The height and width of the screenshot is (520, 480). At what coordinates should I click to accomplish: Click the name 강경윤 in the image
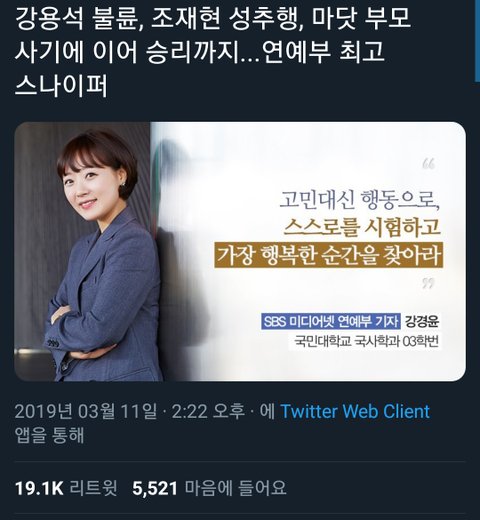pyautogui.click(x=422, y=322)
